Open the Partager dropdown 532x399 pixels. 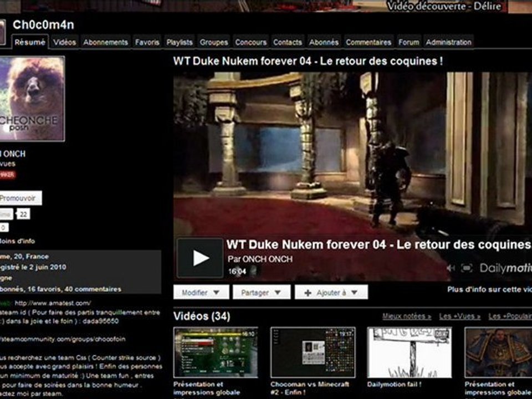[x=261, y=293]
